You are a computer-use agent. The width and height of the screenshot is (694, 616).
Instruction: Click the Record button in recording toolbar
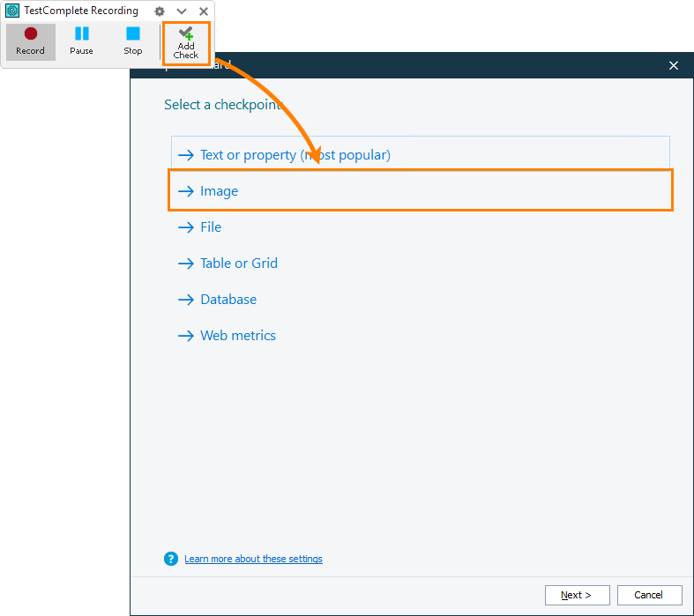tap(31, 42)
